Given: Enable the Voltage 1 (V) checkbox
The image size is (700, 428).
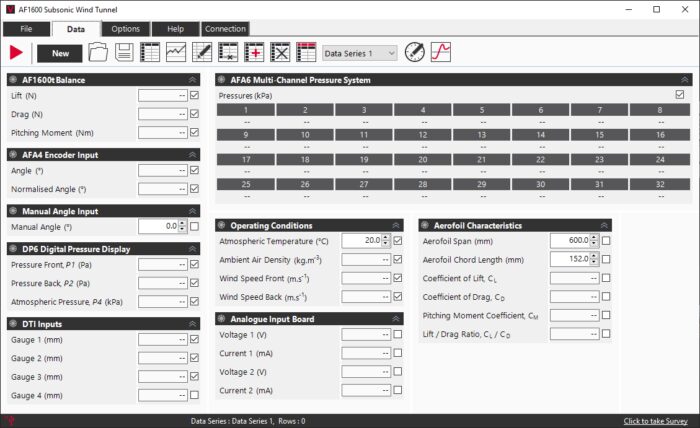Looking at the screenshot, I should tap(398, 334).
